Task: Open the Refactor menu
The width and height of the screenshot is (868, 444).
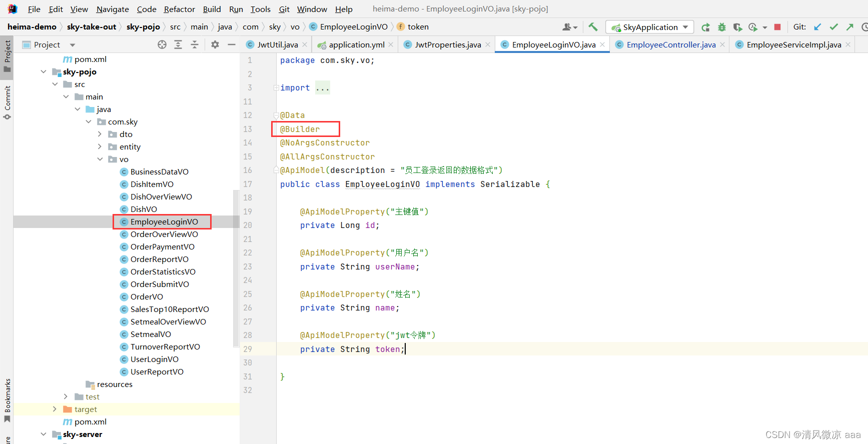Action: [179, 9]
